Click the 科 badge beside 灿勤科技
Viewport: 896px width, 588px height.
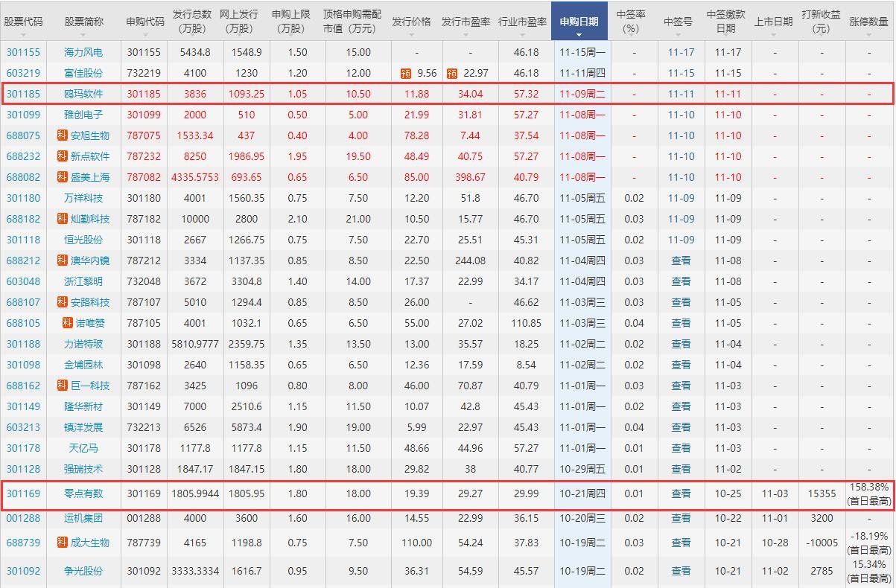[63, 219]
